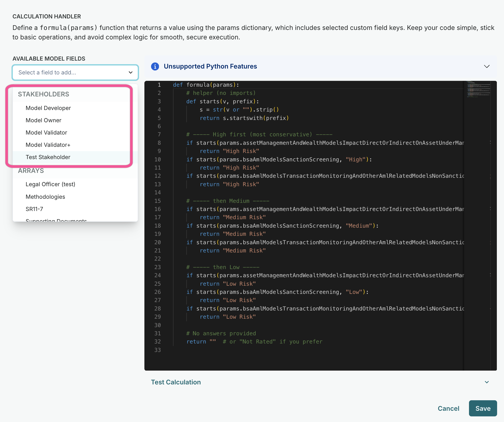This screenshot has width=504, height=422.
Task: Click Unsupported Python Features title
Action: coord(210,66)
